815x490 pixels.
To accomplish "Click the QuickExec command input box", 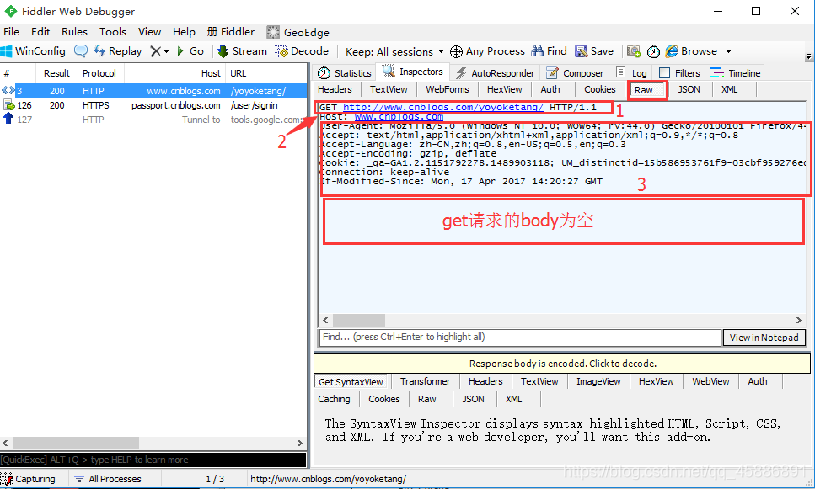I will tap(153, 460).
